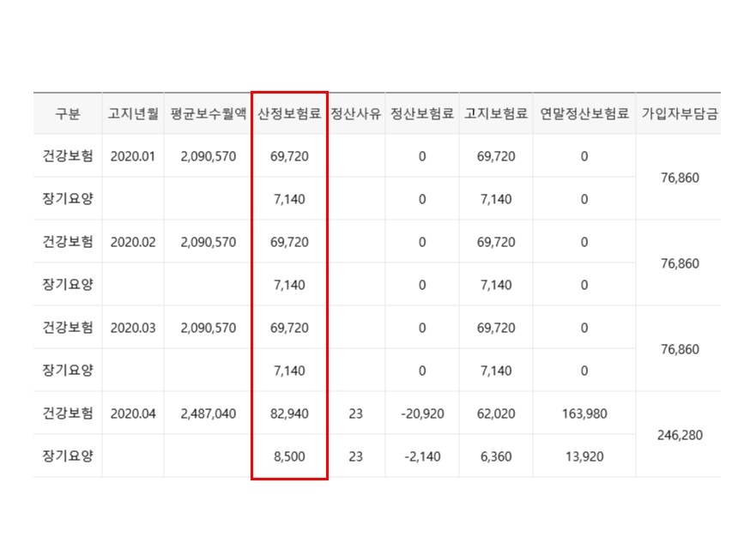The width and height of the screenshot is (756, 543).
Task: Click 고지보험료 69,720 in 2020.03 row
Action: 496,328
